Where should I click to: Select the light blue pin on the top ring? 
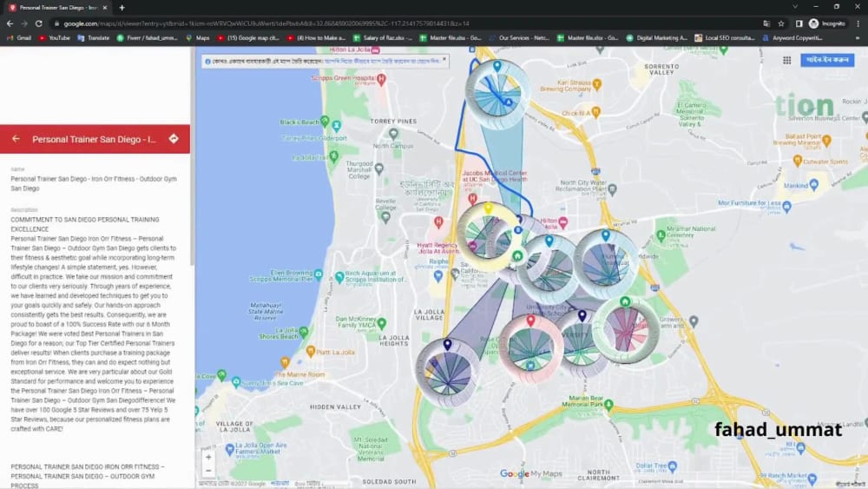pyautogui.click(x=497, y=66)
